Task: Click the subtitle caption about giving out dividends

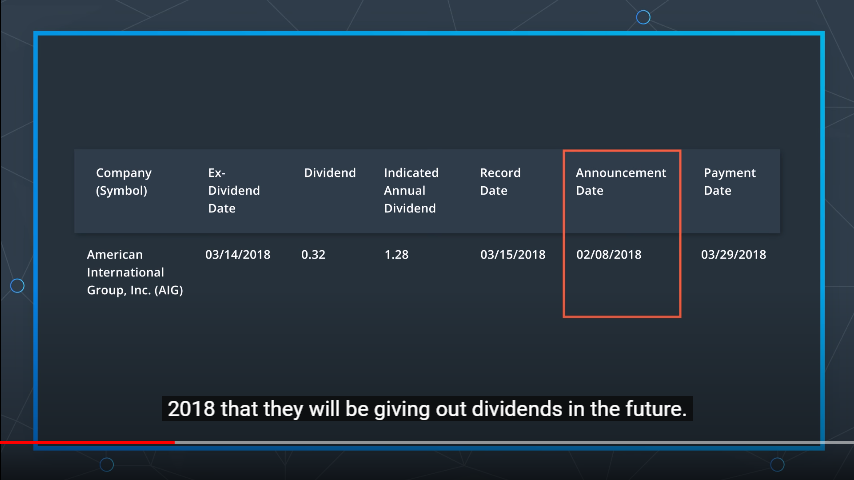Action: pos(427,409)
